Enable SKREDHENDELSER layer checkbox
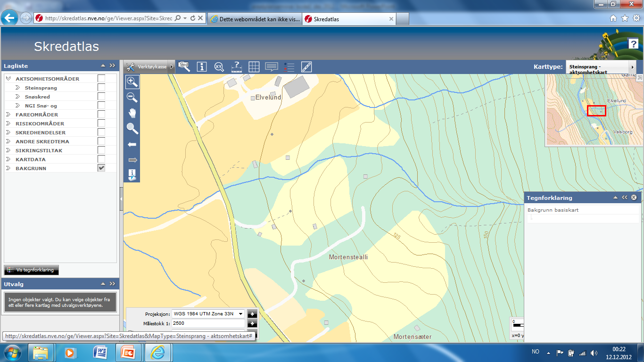Image resolution: width=644 pixels, height=362 pixels. click(x=101, y=132)
